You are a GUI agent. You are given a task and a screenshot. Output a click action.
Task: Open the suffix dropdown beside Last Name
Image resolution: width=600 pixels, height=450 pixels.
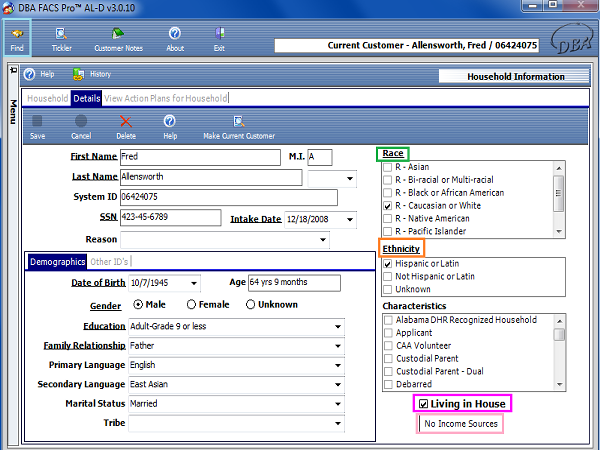point(350,179)
